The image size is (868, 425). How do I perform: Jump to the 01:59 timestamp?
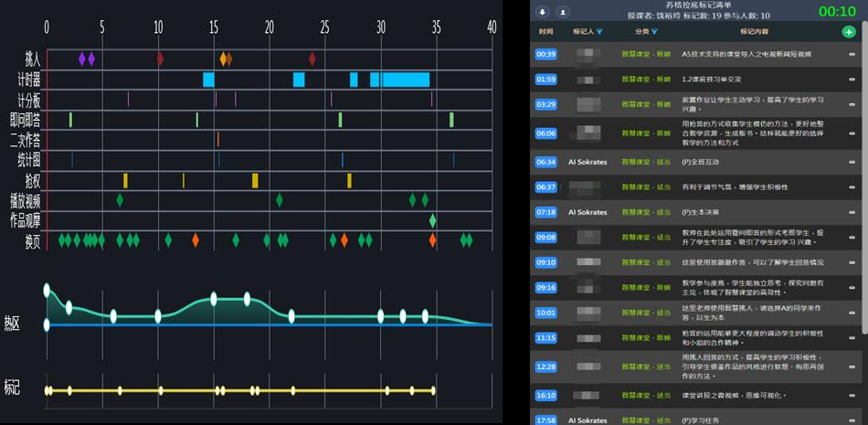[545, 80]
